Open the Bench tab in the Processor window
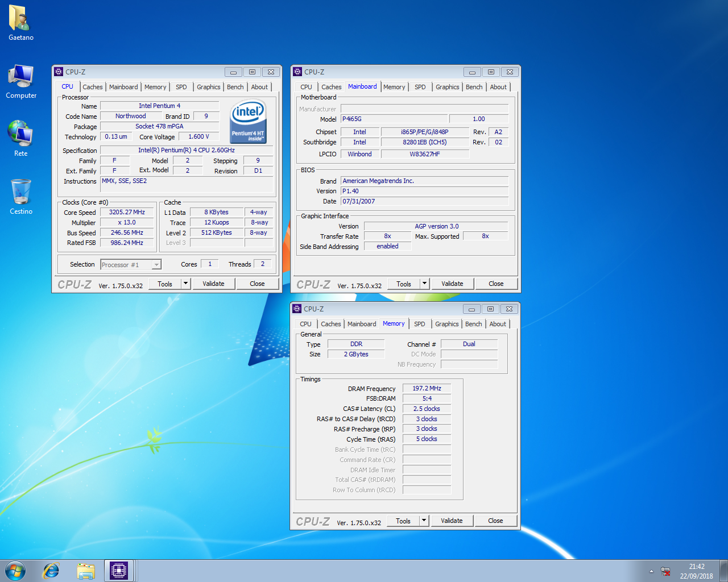 tap(235, 87)
